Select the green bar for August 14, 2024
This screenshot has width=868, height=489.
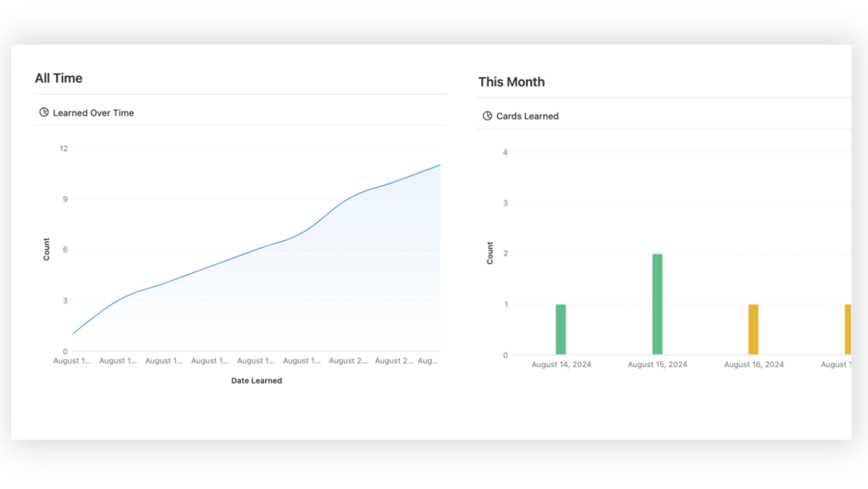[561, 329]
